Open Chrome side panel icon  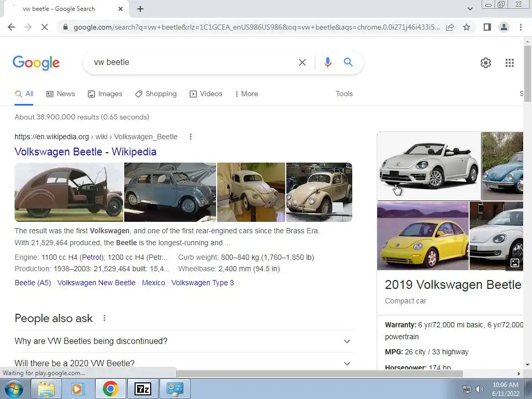tap(487, 27)
